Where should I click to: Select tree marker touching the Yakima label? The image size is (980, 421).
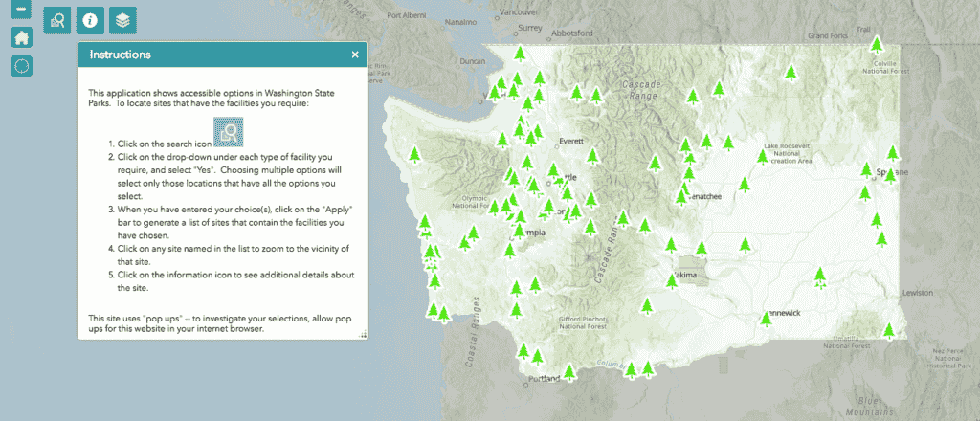click(672, 281)
